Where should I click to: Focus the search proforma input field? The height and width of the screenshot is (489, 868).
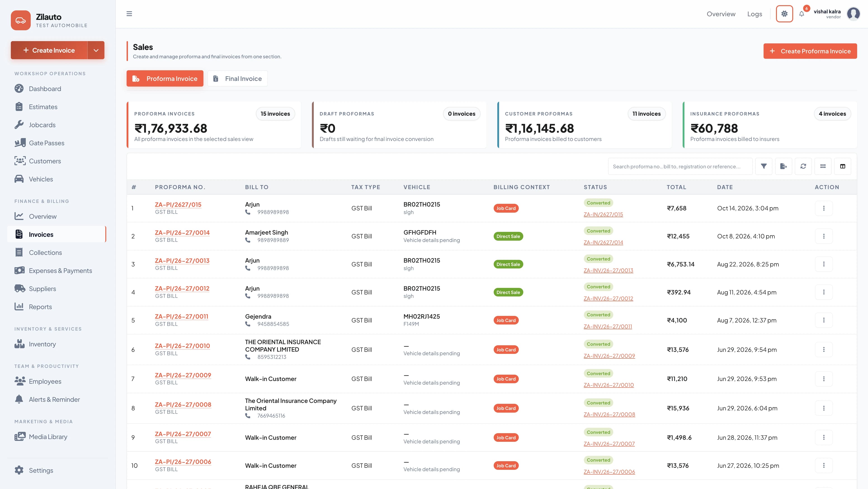tap(680, 166)
